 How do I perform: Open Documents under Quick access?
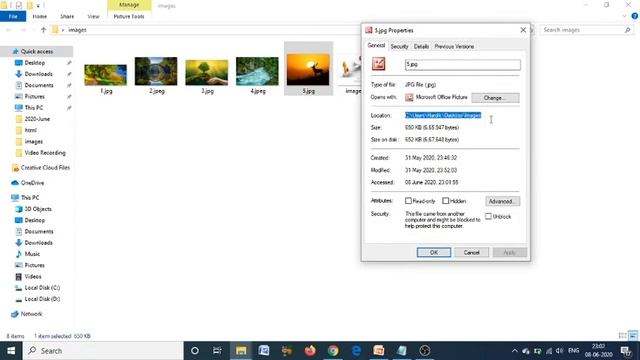click(x=39, y=85)
